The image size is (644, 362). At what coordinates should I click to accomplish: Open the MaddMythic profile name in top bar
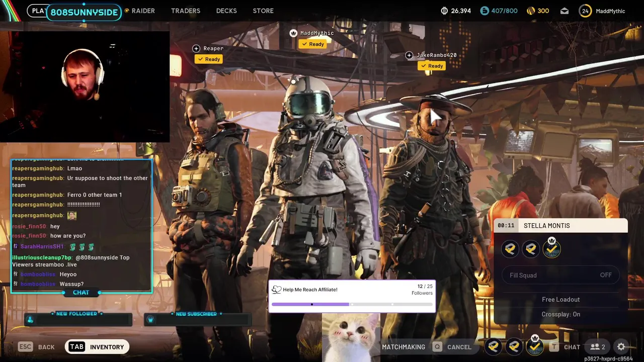[610, 11]
